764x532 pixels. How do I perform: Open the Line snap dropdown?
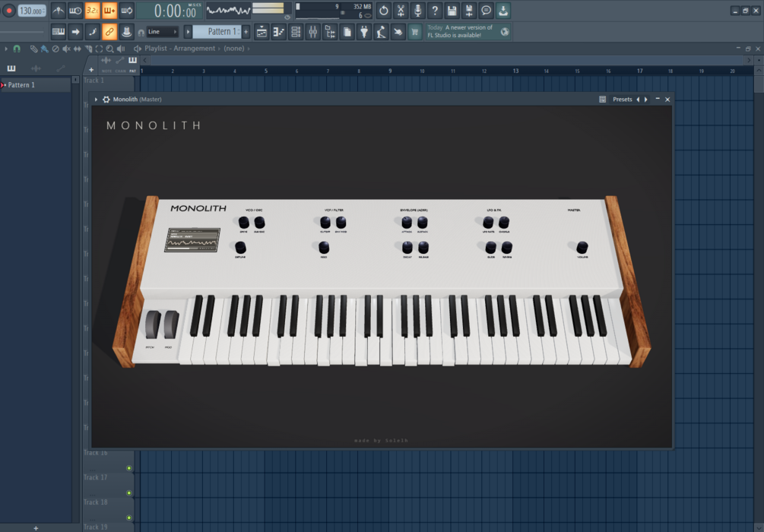[162, 32]
